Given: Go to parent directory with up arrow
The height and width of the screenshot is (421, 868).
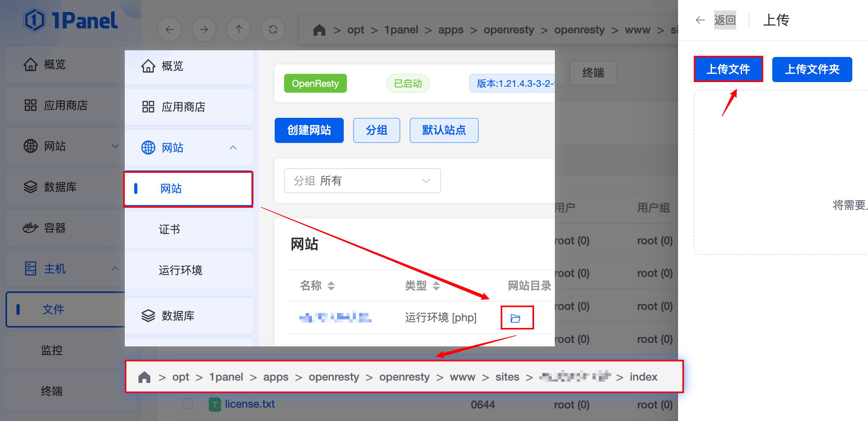Looking at the screenshot, I should (x=239, y=29).
